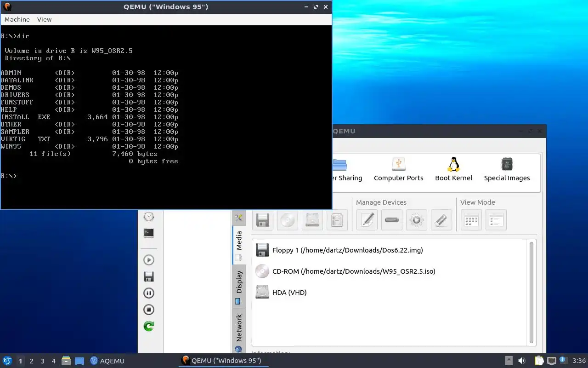Click wrench tools tab icon above Media
Screen dimensions: 588x368
[x=239, y=218]
